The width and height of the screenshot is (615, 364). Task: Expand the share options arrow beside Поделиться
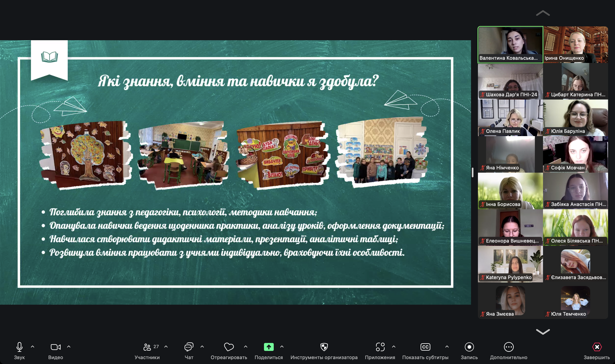point(282,347)
